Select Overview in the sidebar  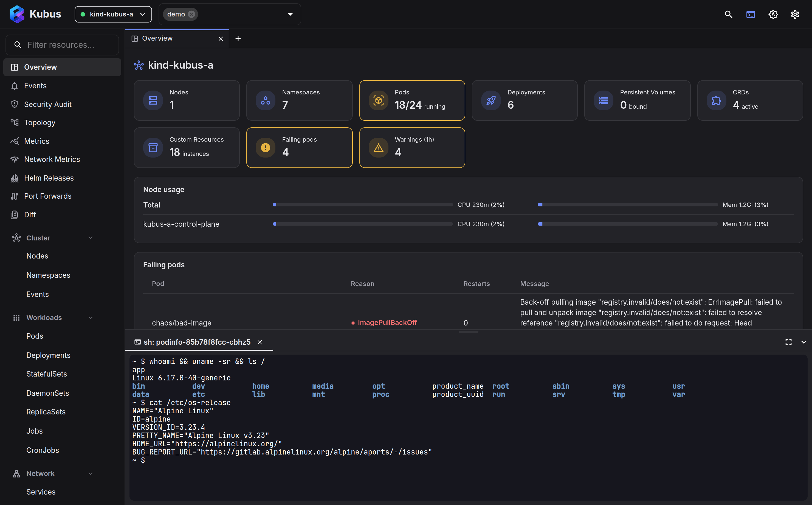point(63,67)
